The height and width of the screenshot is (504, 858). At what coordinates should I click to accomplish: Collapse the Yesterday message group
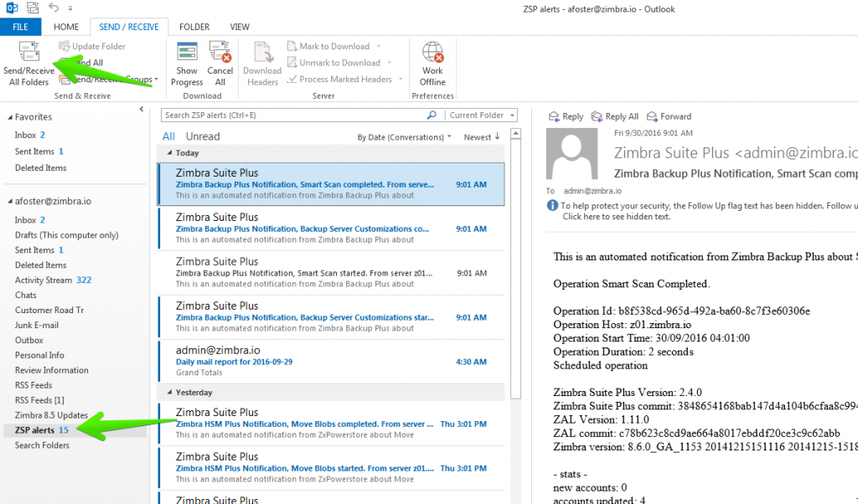169,393
